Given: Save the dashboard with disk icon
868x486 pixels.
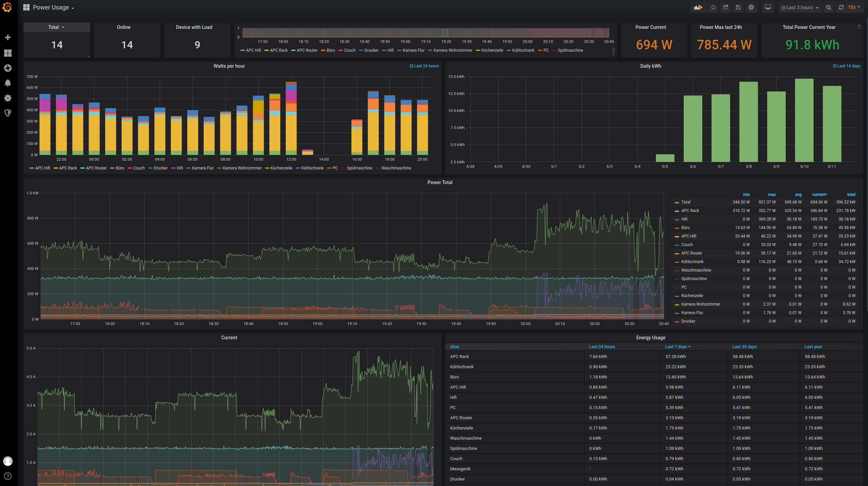Looking at the screenshot, I should [x=738, y=7].
